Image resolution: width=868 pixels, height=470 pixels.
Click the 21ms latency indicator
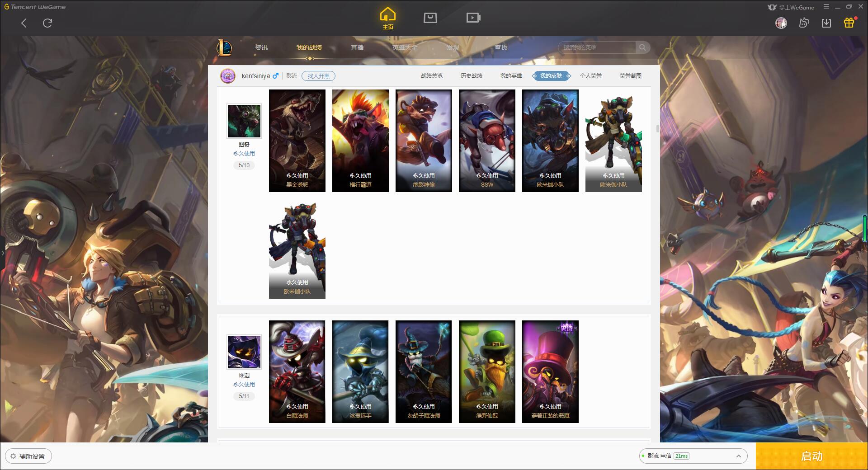click(x=681, y=456)
